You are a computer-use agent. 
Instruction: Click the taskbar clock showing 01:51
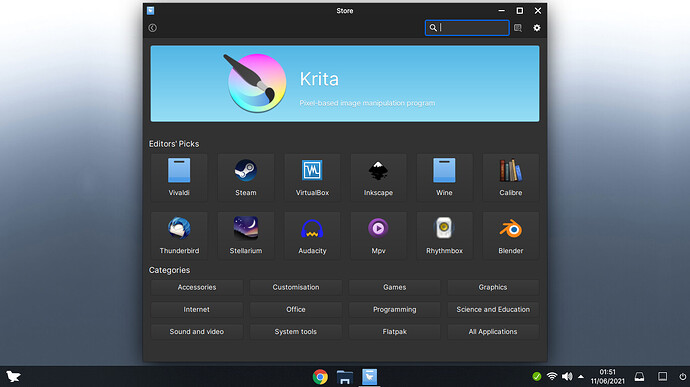[607, 376]
